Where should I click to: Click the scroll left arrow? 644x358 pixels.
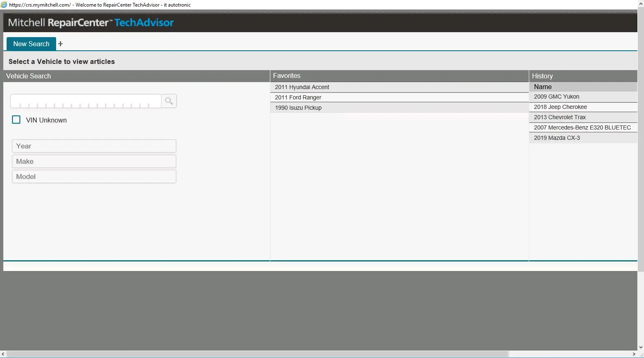[x=3, y=354]
